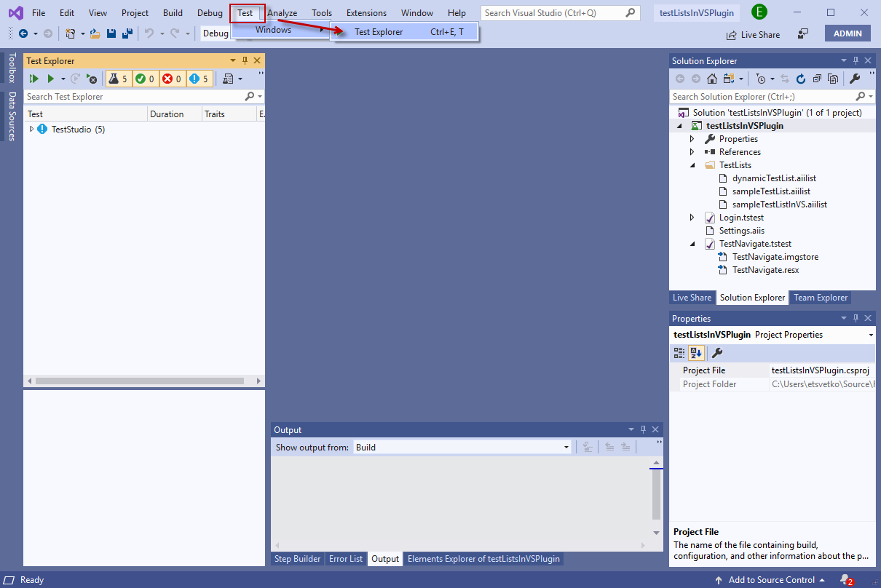Click the green E account avatar
The width and height of the screenshot is (881, 588).
(759, 12)
